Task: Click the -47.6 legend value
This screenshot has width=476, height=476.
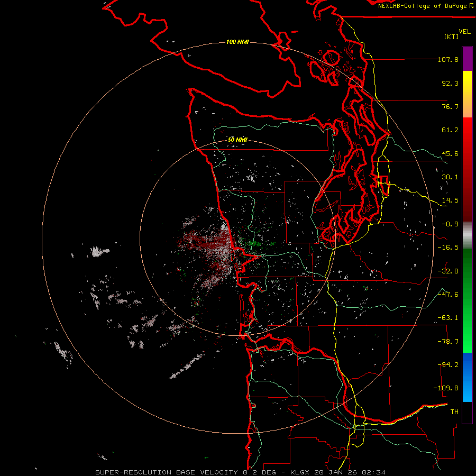Action: [448, 295]
